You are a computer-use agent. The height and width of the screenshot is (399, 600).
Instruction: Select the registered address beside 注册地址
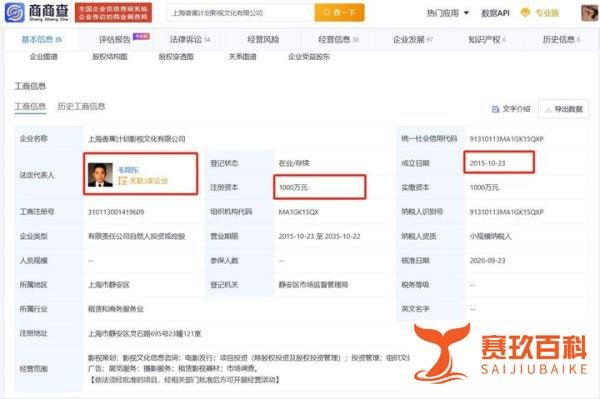coord(145,334)
